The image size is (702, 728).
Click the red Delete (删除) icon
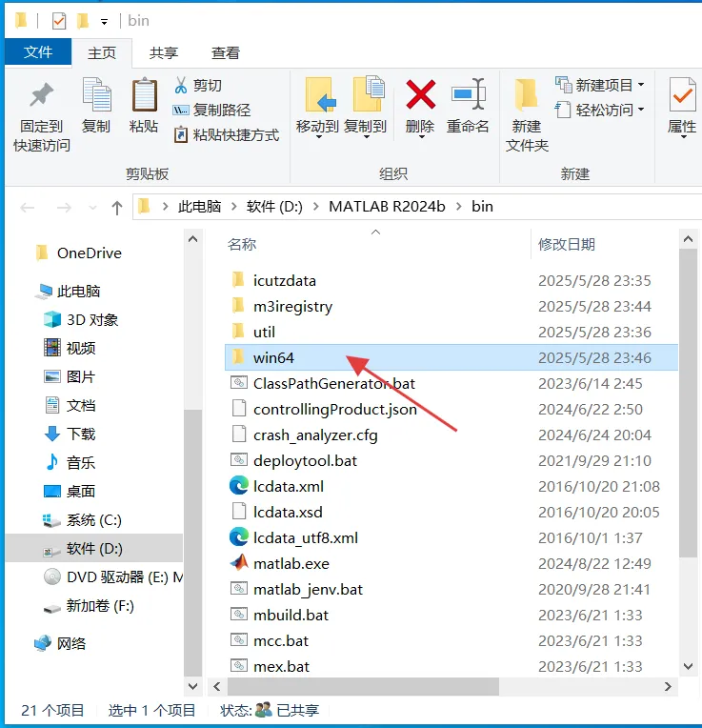(420, 94)
